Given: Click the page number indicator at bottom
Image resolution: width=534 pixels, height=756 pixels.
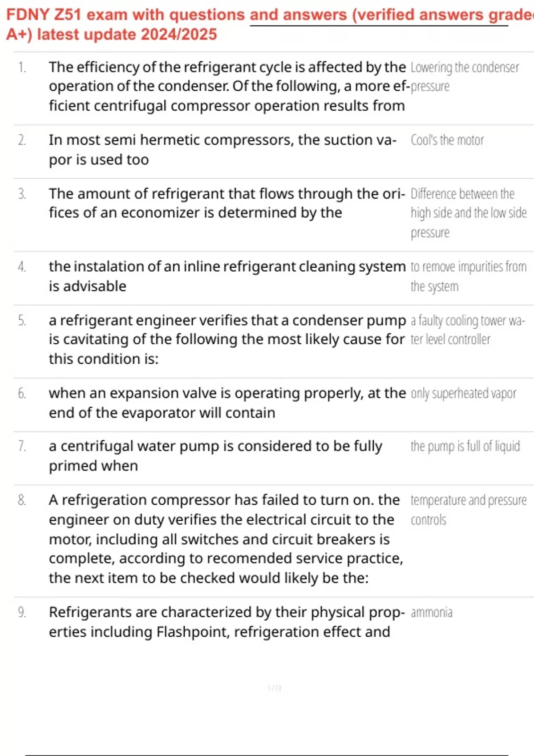Looking at the screenshot, I should [x=274, y=688].
